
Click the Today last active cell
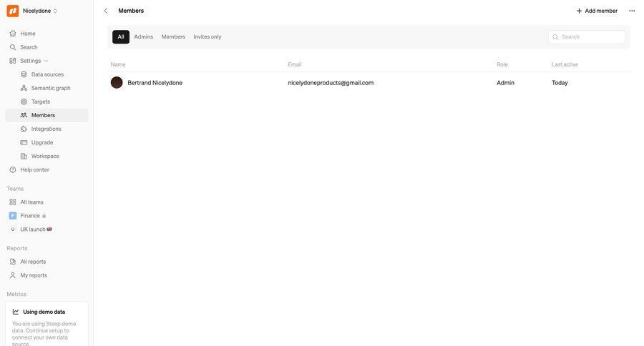point(560,82)
